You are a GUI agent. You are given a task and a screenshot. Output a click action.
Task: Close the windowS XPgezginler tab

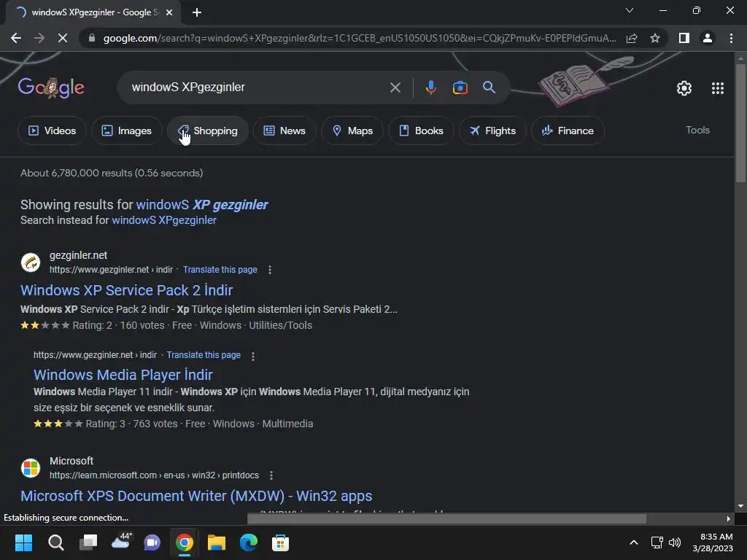(169, 12)
